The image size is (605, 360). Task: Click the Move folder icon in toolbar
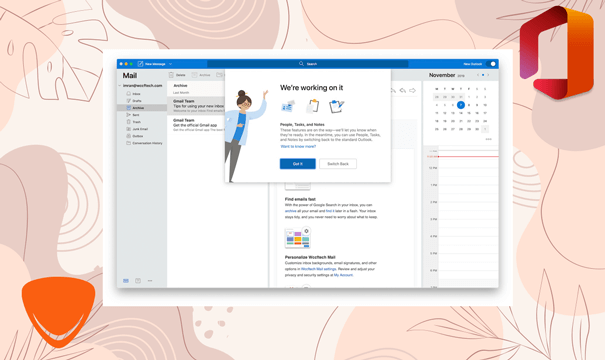[219, 75]
